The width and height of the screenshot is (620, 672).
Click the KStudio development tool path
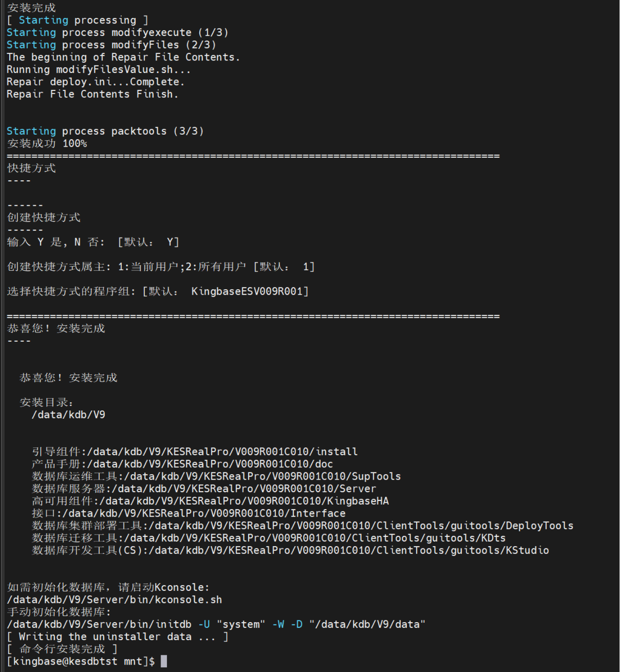348,550
